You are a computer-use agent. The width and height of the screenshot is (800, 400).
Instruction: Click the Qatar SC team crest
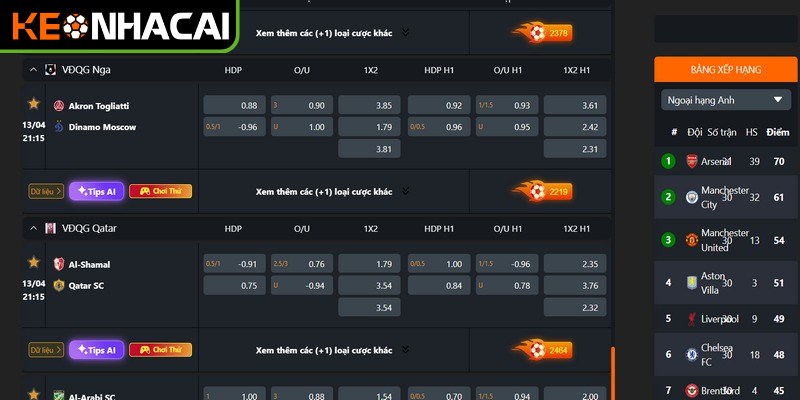59,285
